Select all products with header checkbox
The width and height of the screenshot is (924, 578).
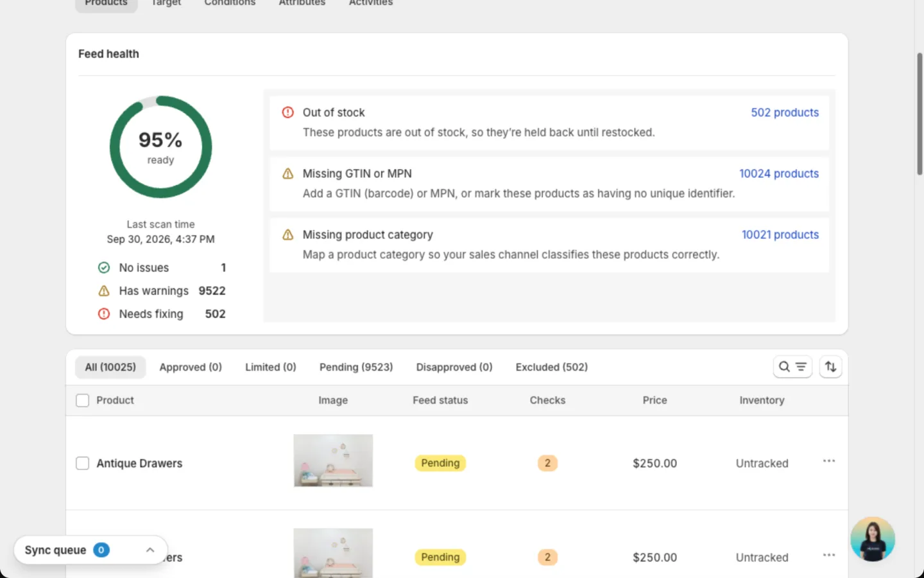[x=83, y=401]
